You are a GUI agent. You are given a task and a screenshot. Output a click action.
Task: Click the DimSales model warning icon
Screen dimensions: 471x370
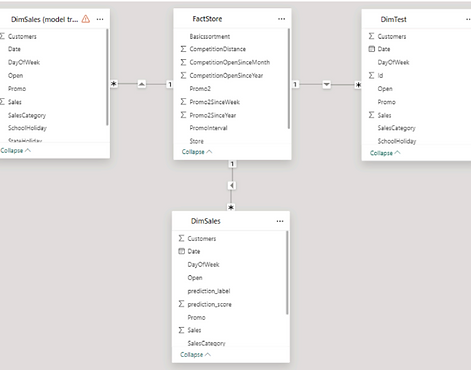[x=86, y=19]
